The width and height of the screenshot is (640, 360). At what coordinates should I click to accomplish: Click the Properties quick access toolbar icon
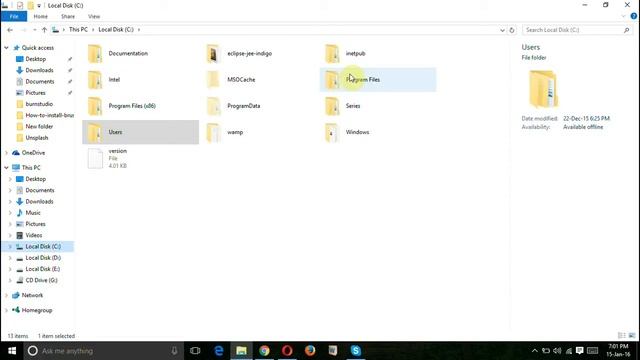pos(20,6)
